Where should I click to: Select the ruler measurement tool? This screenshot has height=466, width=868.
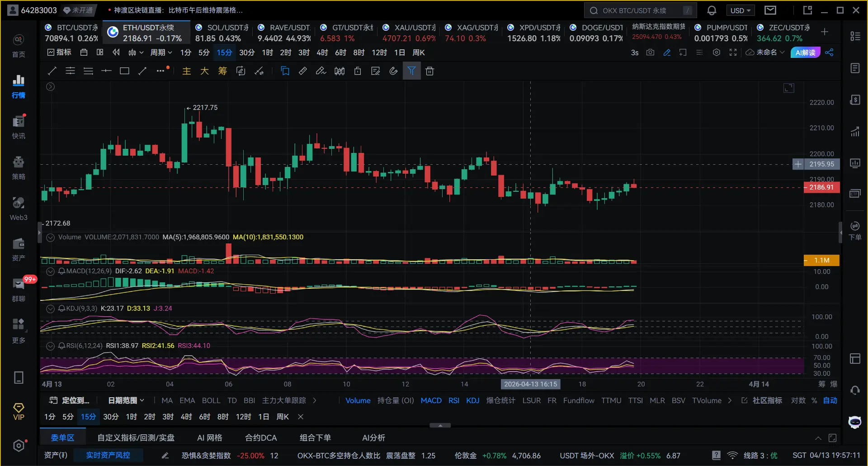tap(303, 71)
